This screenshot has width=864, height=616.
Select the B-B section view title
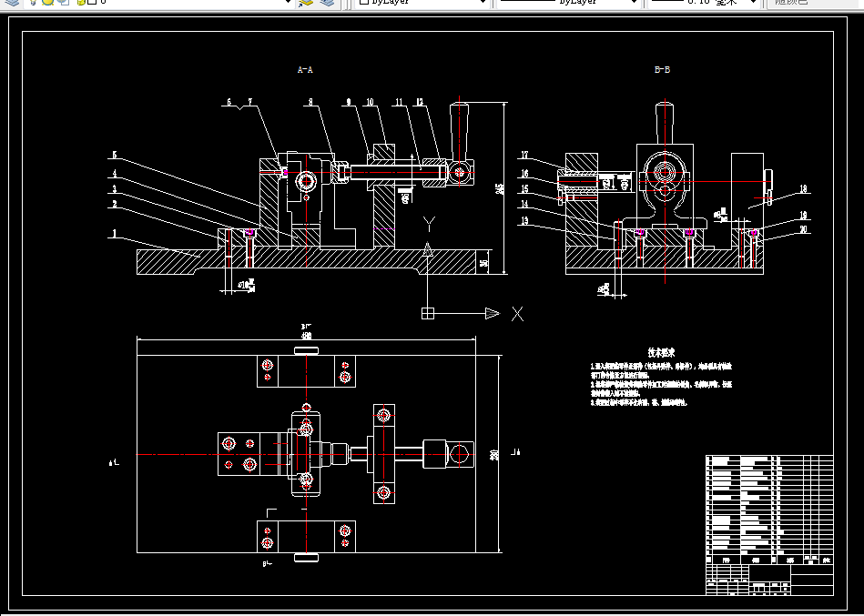(x=662, y=69)
